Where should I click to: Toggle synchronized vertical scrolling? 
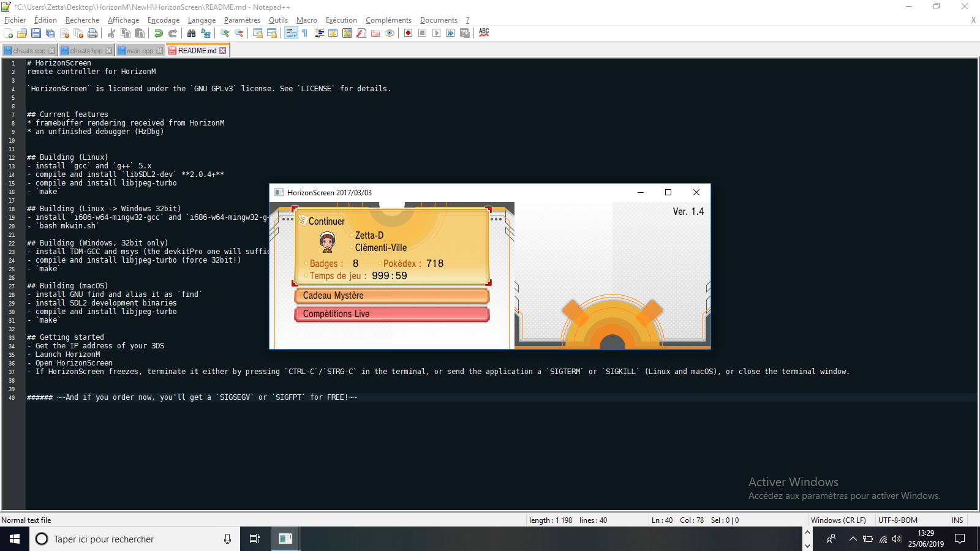pyautogui.click(x=258, y=33)
